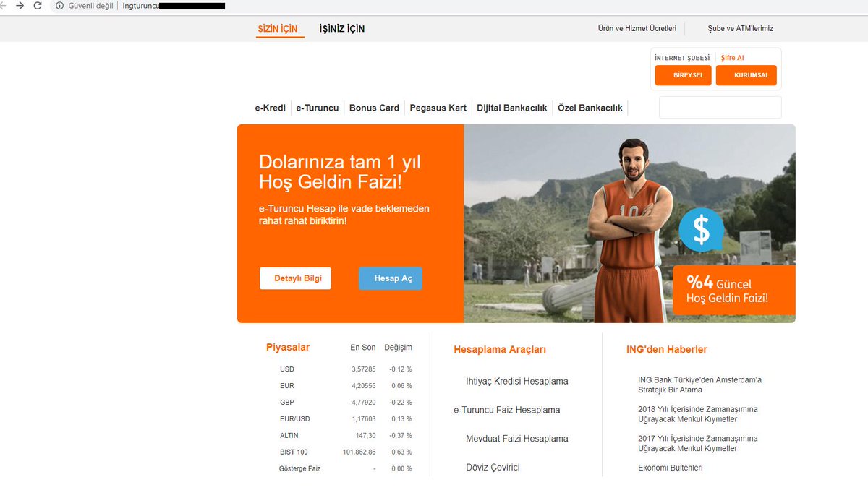
Task: Click the browser forward arrow
Action: pos(20,6)
